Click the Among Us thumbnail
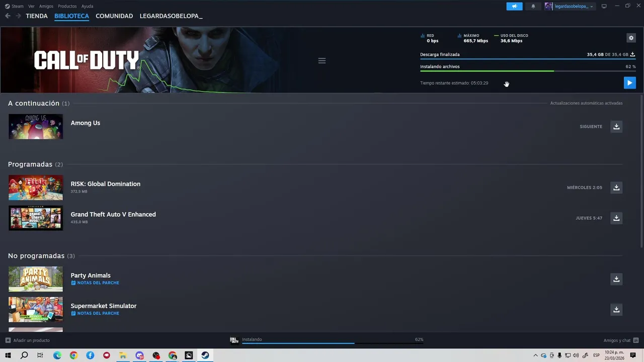This screenshot has width=644, height=362. [36, 126]
